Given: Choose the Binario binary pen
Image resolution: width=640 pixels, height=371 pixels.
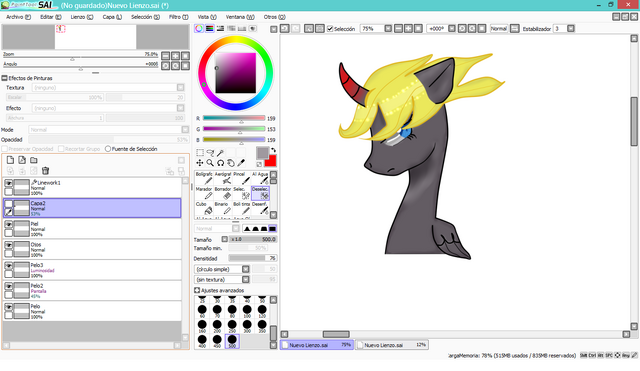Looking at the screenshot, I should (223, 208).
